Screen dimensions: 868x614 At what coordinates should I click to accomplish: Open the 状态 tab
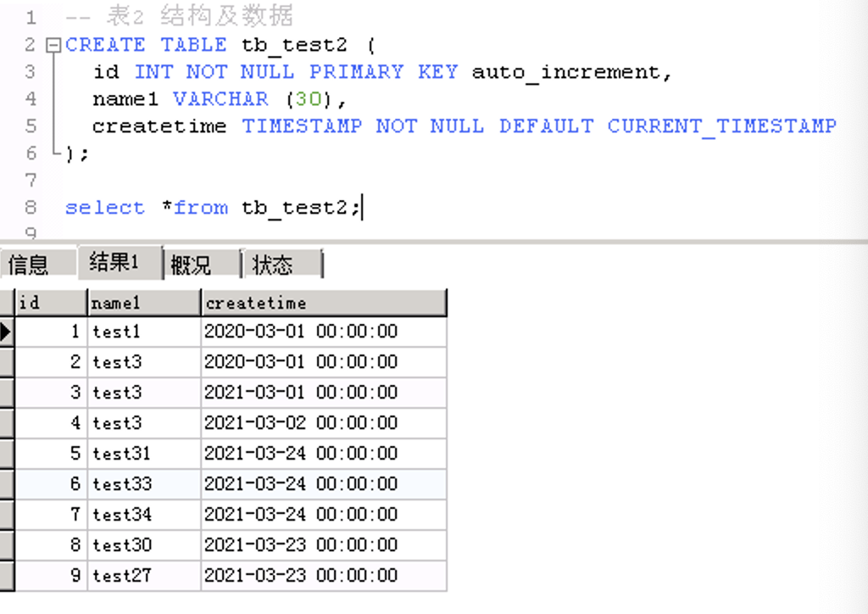pyautogui.click(x=282, y=264)
